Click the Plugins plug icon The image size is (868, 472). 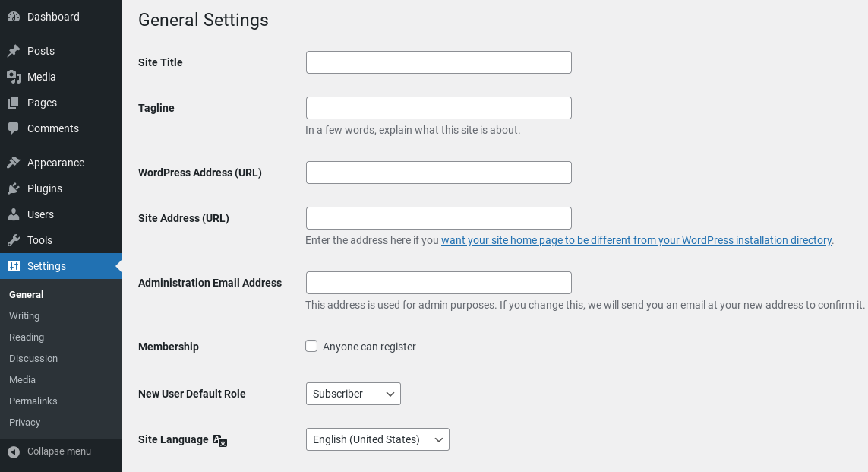[14, 188]
